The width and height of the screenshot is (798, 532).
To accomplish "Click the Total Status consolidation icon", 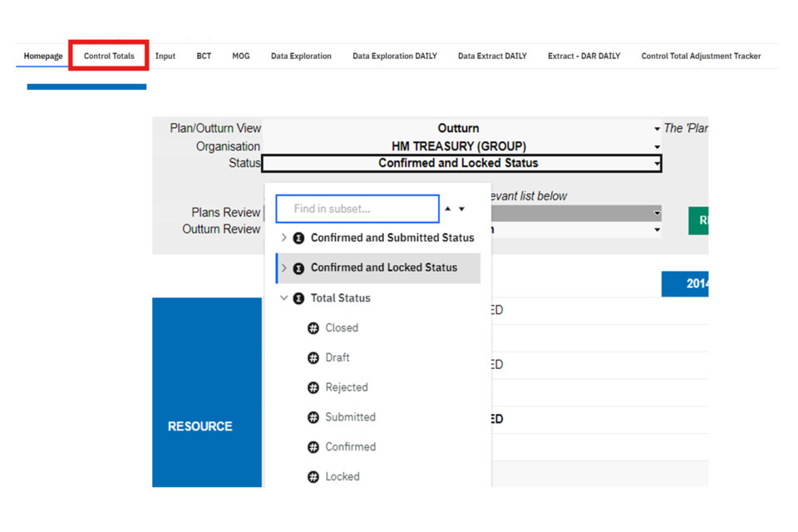I will coord(298,298).
